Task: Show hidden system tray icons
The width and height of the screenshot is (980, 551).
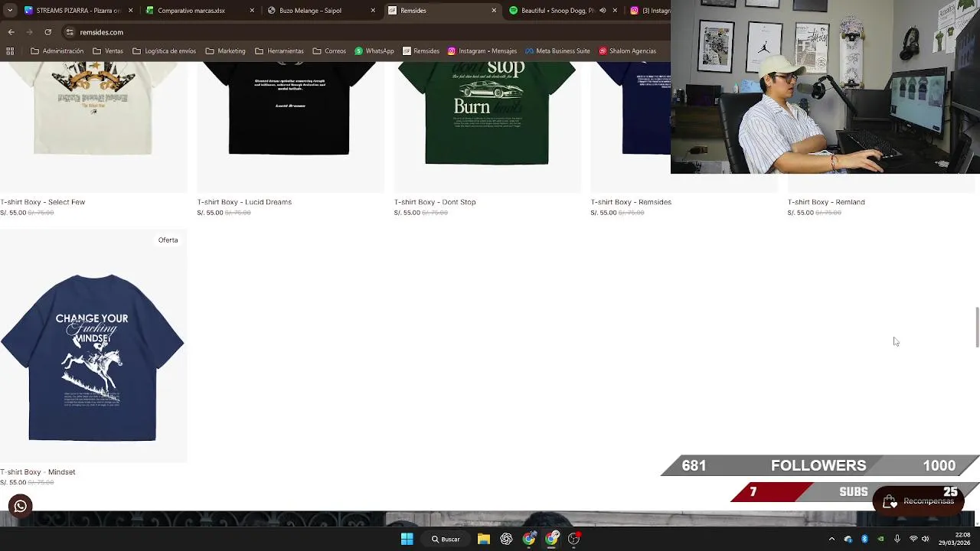Action: coord(831,539)
